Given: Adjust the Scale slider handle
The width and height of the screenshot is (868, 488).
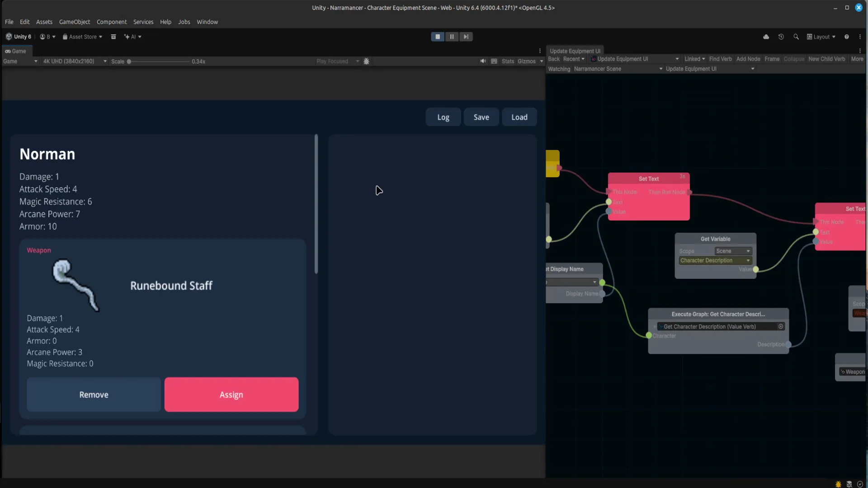Looking at the screenshot, I should (x=129, y=61).
